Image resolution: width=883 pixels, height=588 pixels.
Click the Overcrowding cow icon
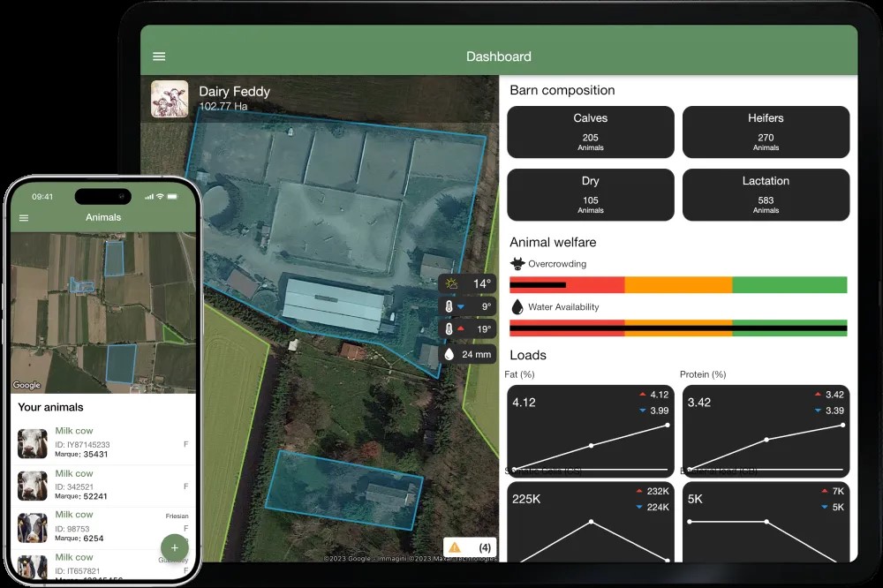[x=517, y=263]
